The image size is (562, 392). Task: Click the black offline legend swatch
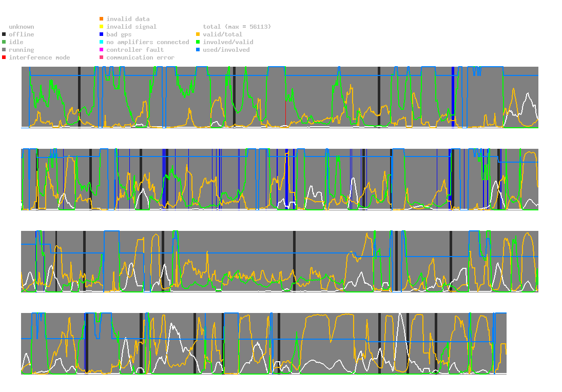point(4,34)
